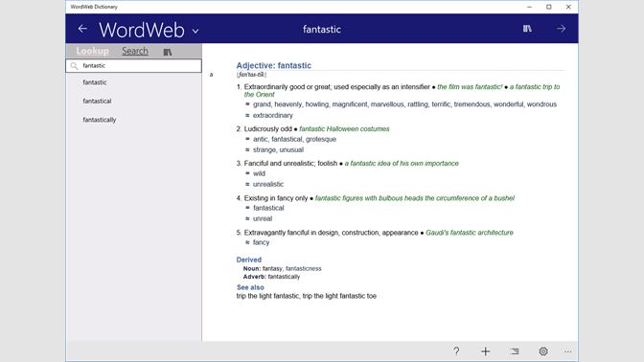
Task: Open help question mark icon
Action: pyautogui.click(x=456, y=351)
